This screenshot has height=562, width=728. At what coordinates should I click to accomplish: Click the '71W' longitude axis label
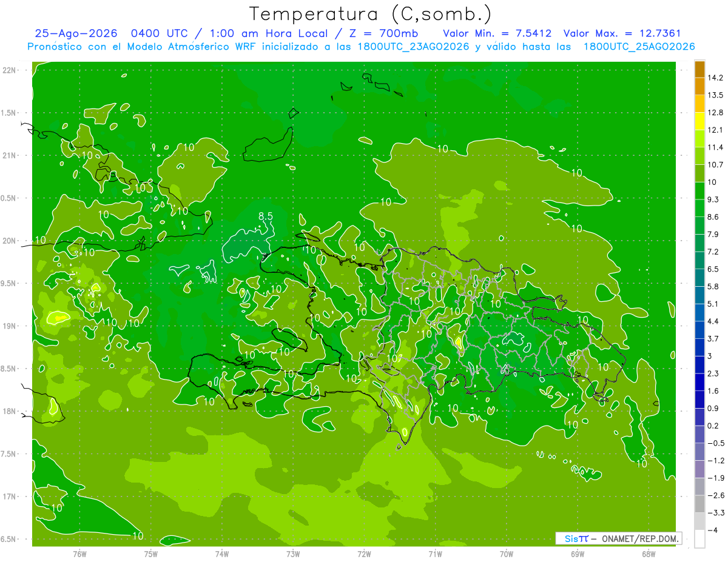(x=435, y=554)
